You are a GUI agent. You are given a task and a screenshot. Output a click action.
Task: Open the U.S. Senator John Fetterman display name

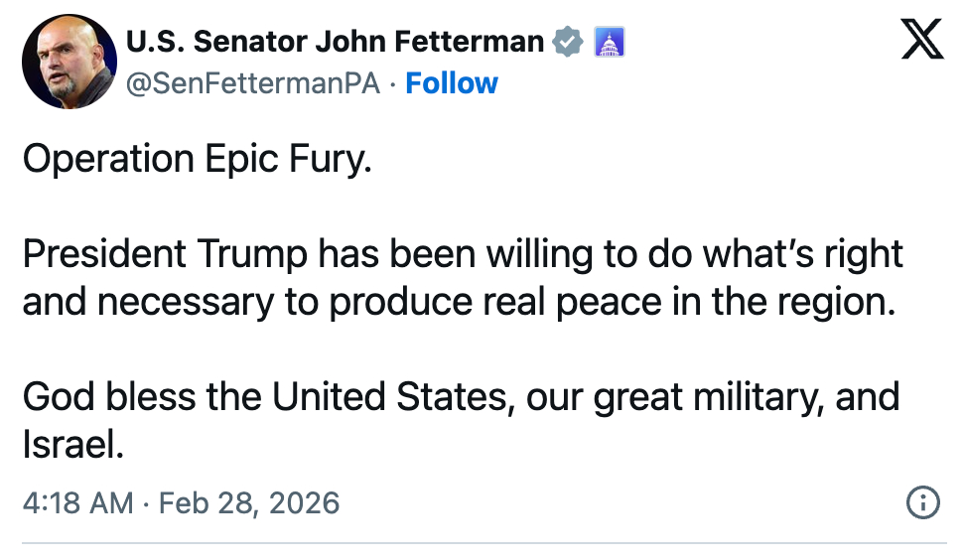coord(335,42)
